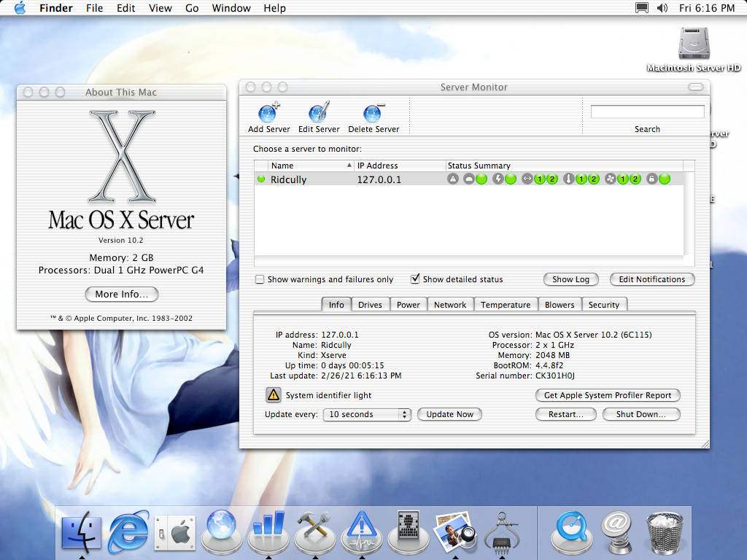Viewport: 747px width, 560px height.
Task: Click Get Apple System Profiler Report
Action: [608, 395]
